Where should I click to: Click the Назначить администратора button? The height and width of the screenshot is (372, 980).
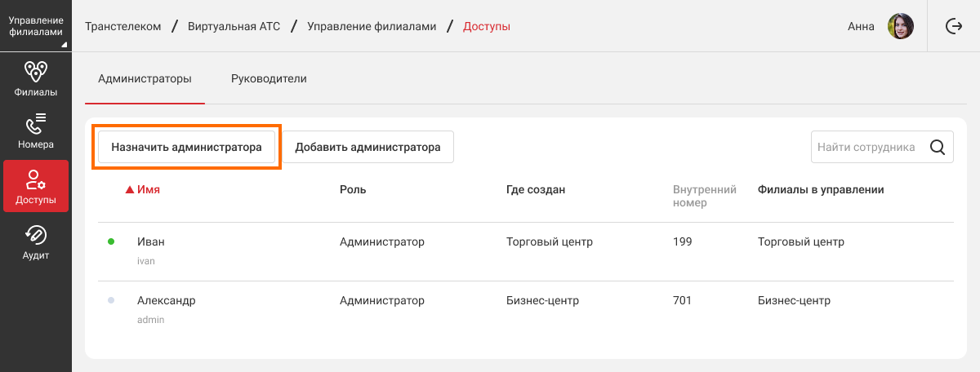point(186,148)
